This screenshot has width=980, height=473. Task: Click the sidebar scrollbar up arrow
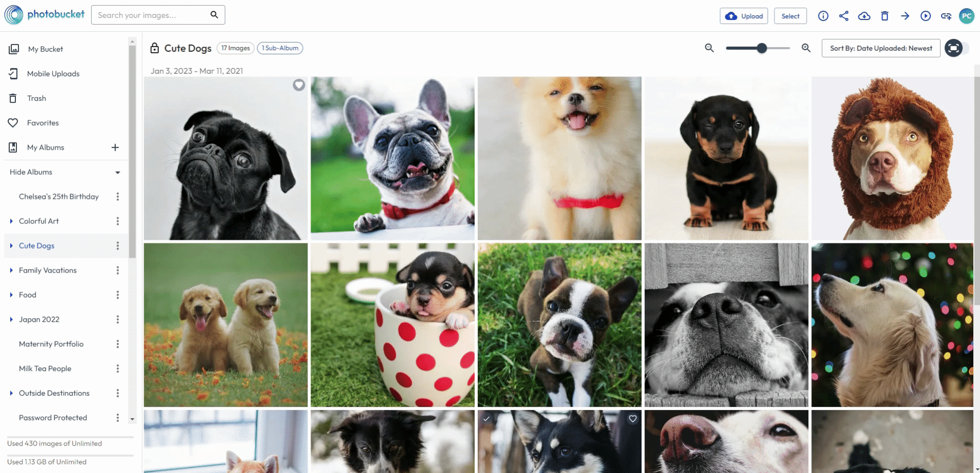point(132,42)
